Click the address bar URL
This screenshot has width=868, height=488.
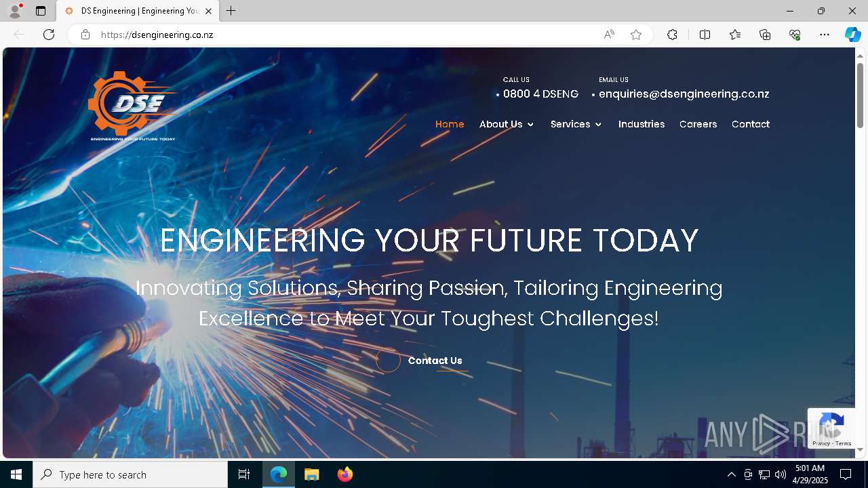pyautogui.click(x=157, y=35)
